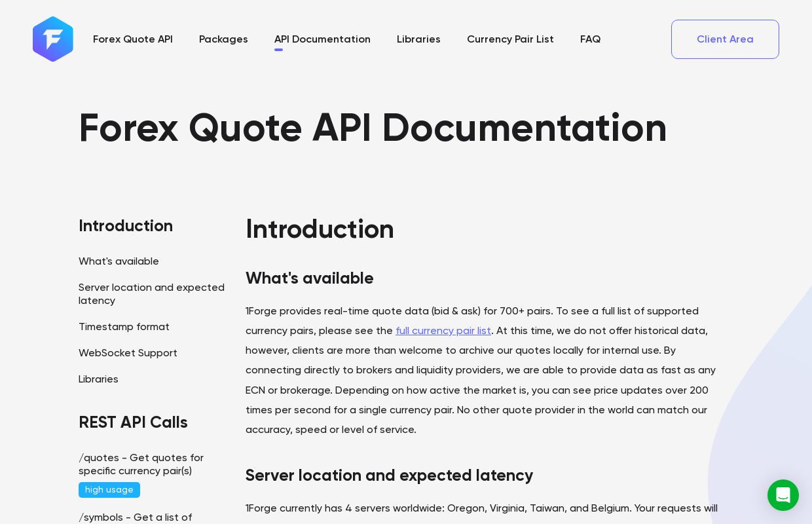Follow the full currency pair list link
The width and height of the screenshot is (812, 524).
[443, 331]
